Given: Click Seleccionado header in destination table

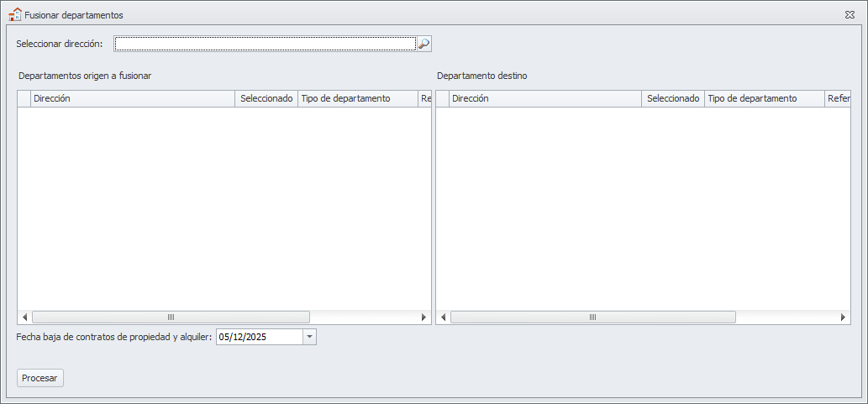Looking at the screenshot, I should coord(673,98).
